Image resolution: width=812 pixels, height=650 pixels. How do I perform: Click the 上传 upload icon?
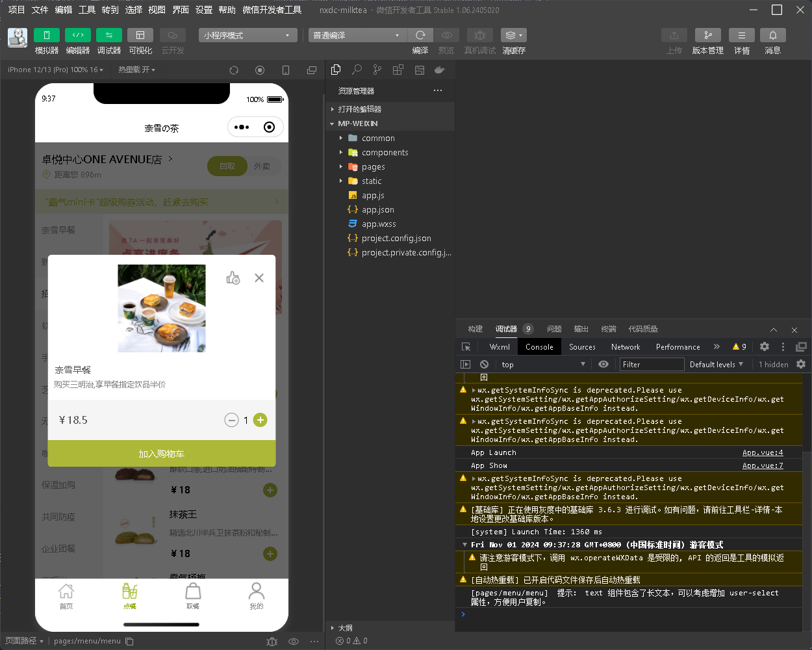pyautogui.click(x=674, y=35)
